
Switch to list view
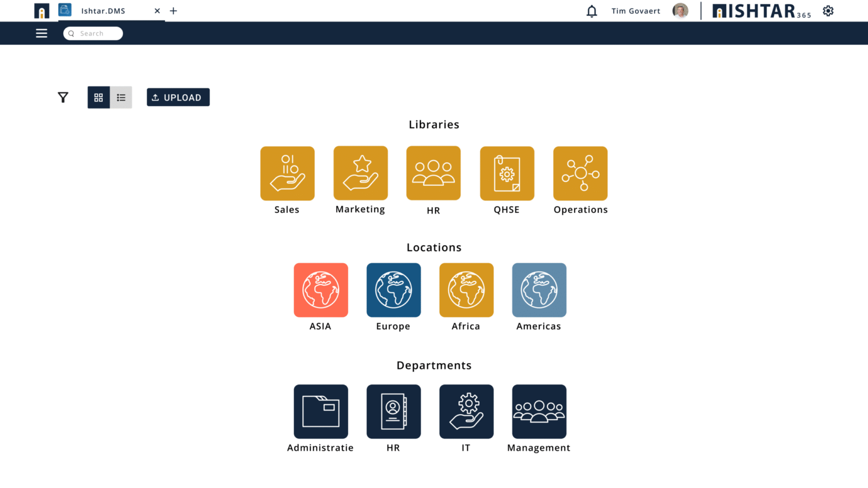click(121, 97)
